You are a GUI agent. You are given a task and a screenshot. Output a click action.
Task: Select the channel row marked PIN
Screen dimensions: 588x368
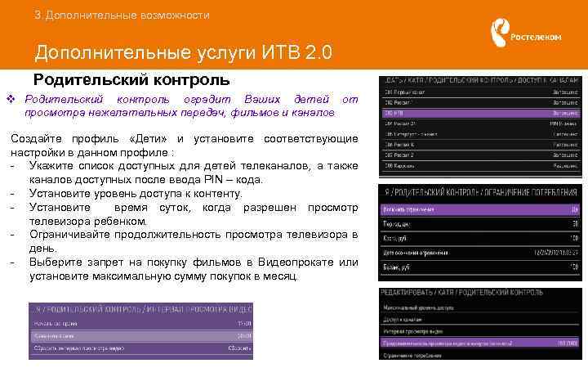tap(481, 123)
